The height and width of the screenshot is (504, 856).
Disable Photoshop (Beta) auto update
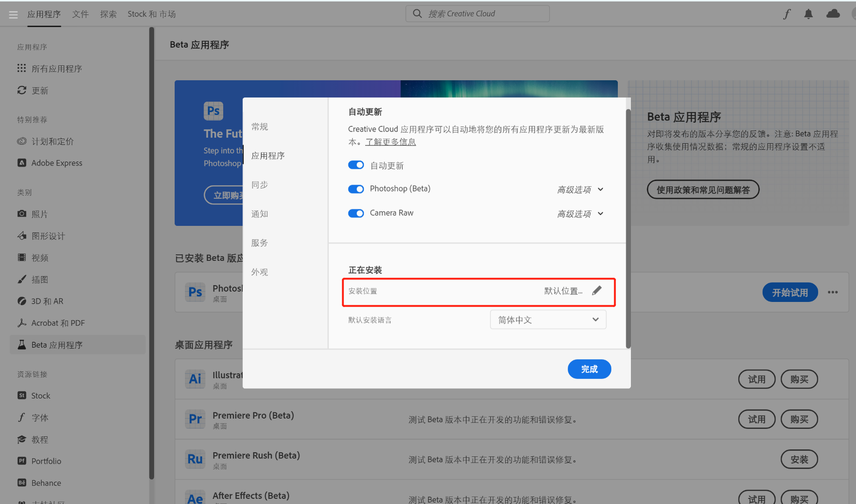coord(356,189)
